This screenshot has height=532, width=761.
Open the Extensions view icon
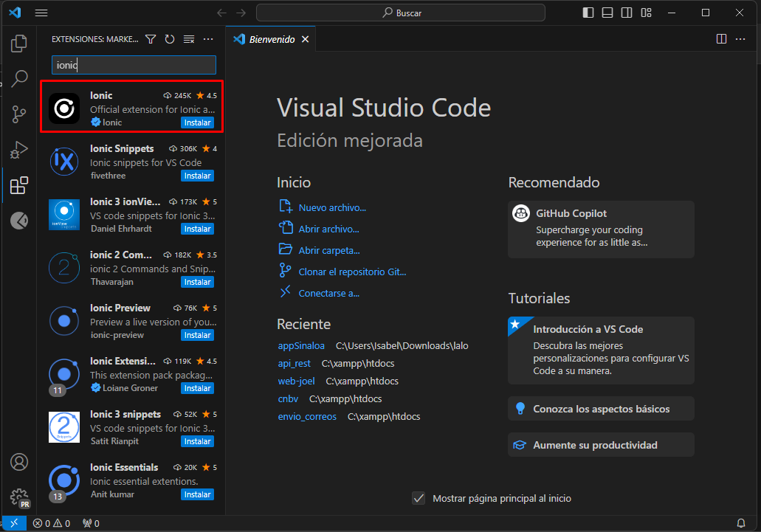19,185
